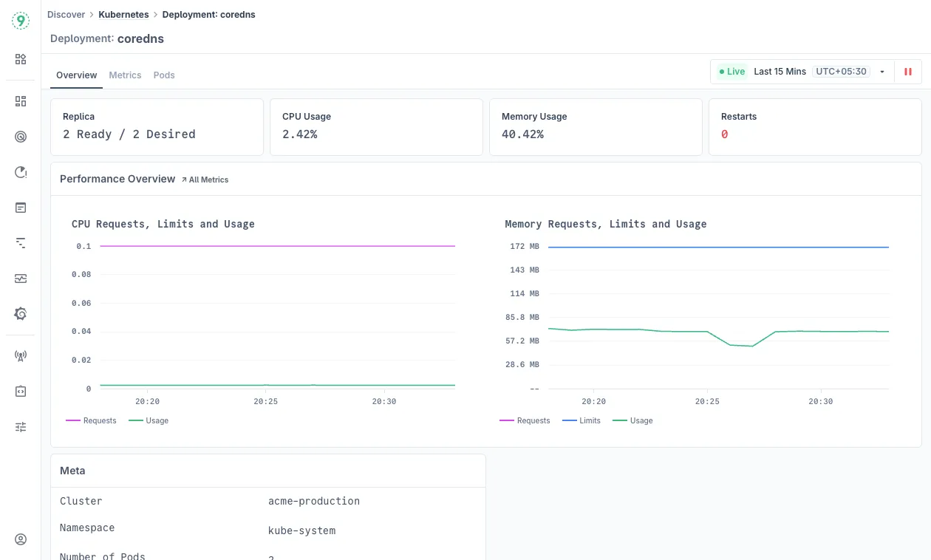Toggle the Live indicator
The height and width of the screenshot is (560, 931).
(731, 71)
